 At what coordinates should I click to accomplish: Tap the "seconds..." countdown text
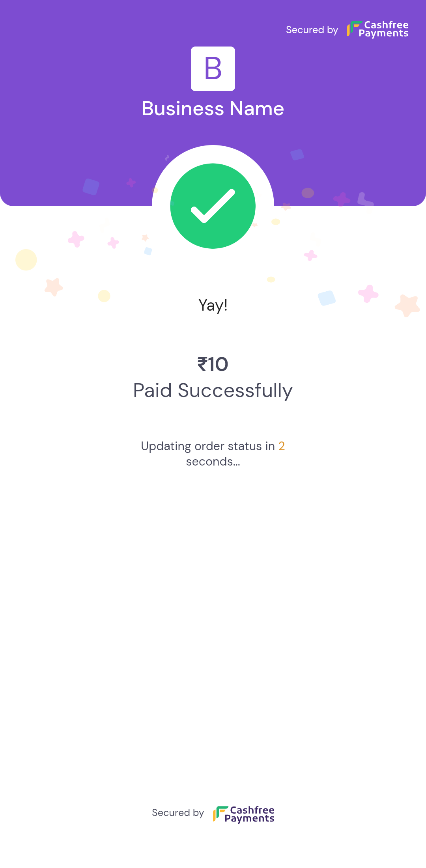[213, 462]
